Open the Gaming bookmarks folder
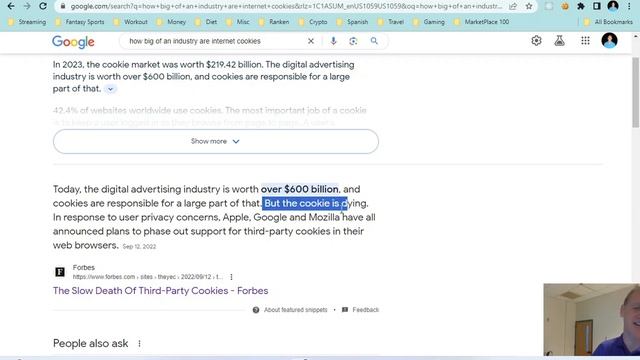 [x=429, y=22]
